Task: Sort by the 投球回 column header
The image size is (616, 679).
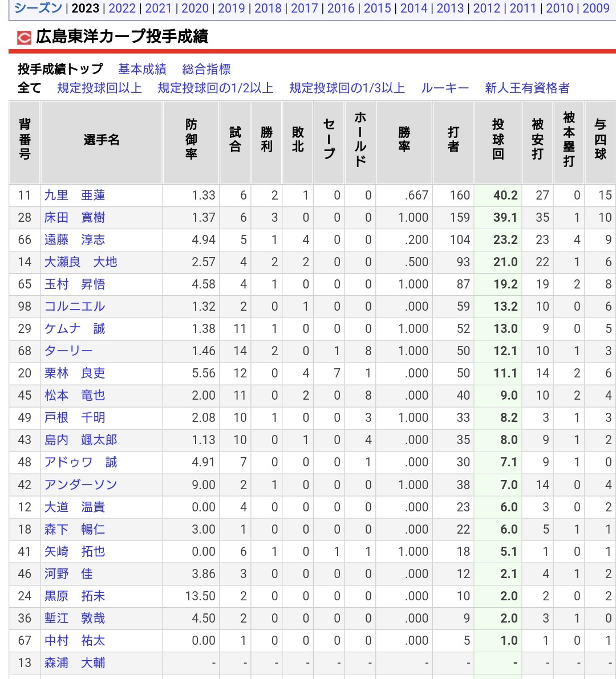Action: click(498, 143)
